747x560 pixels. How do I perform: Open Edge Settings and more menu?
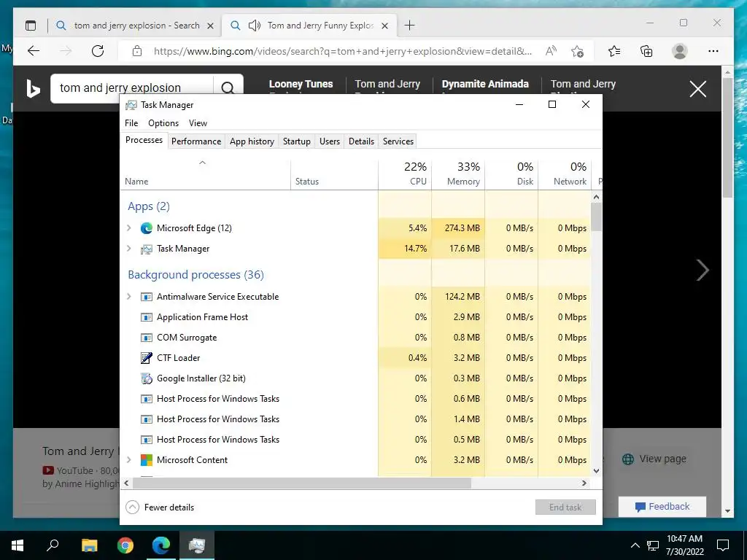tap(713, 51)
